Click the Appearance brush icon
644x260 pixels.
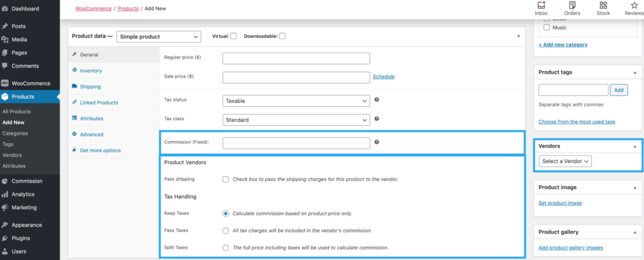5,225
